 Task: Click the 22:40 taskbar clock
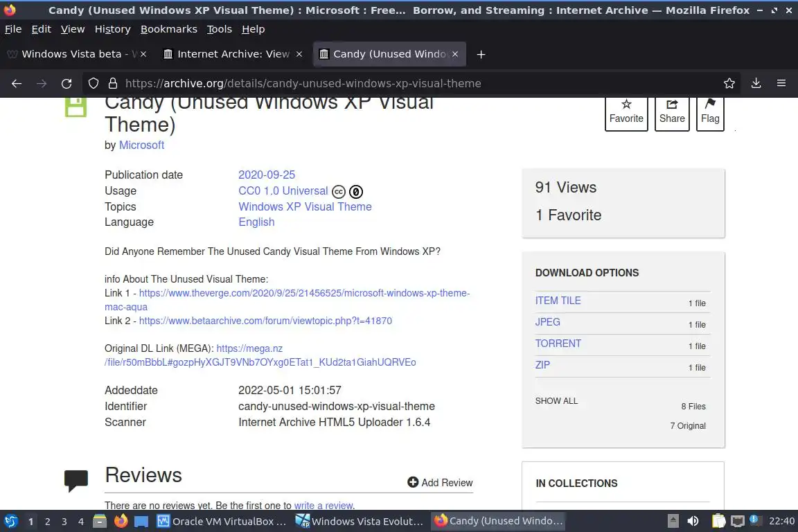[781, 521]
